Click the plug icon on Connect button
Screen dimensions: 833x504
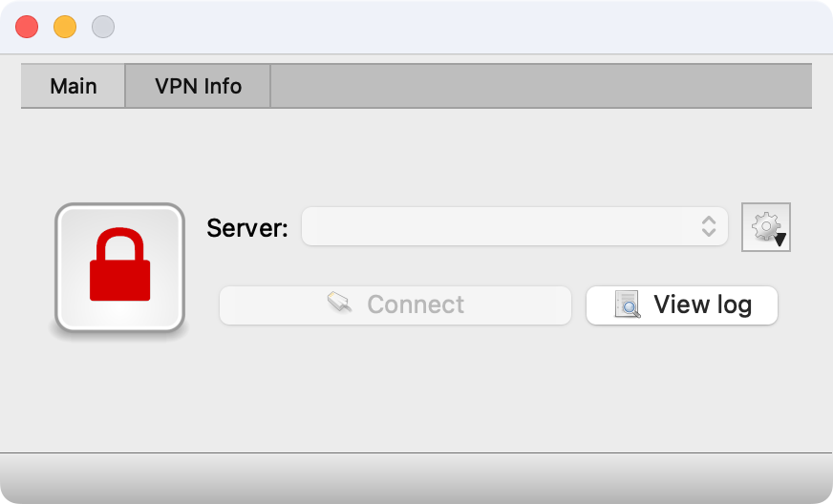(x=340, y=304)
